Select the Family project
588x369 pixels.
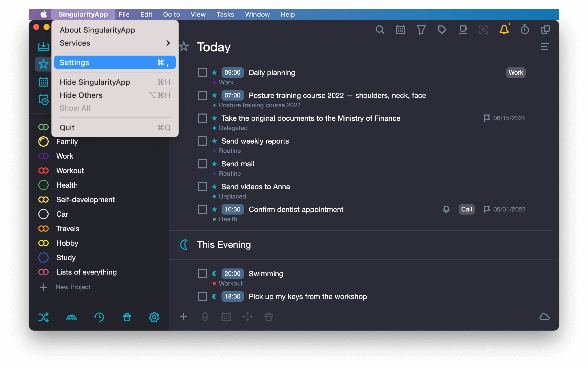coord(67,142)
